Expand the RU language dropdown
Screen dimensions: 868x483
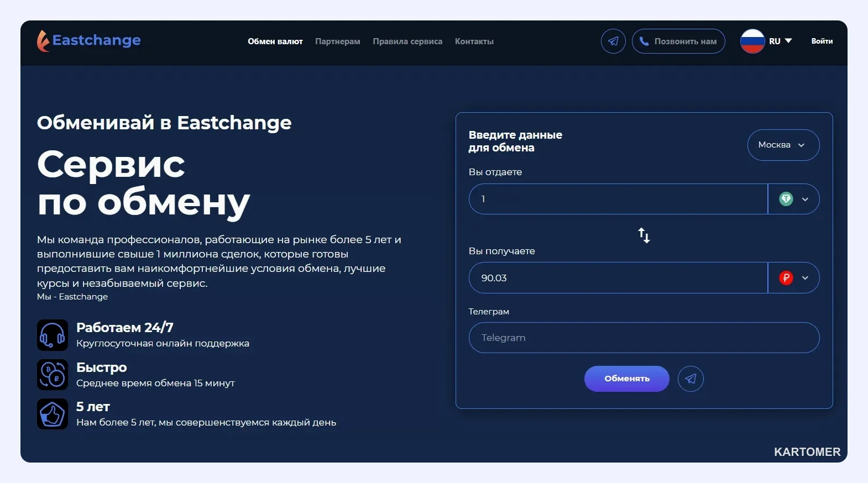point(781,41)
